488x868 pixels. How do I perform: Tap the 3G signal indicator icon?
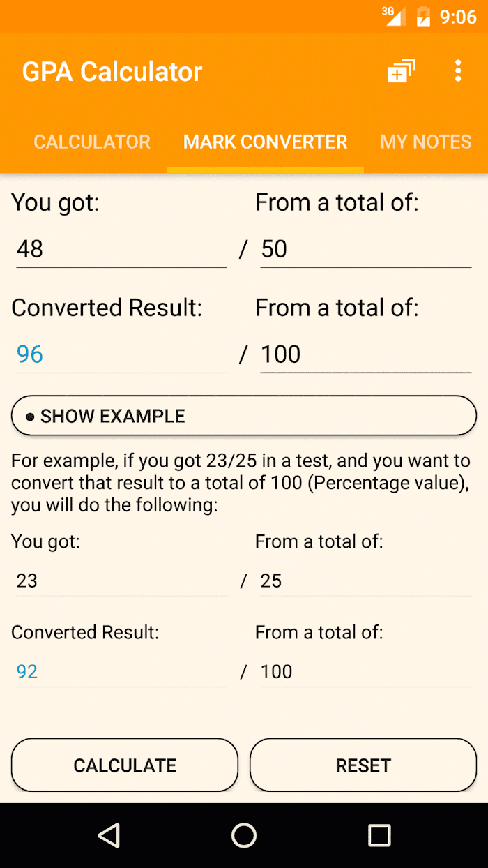393,16
